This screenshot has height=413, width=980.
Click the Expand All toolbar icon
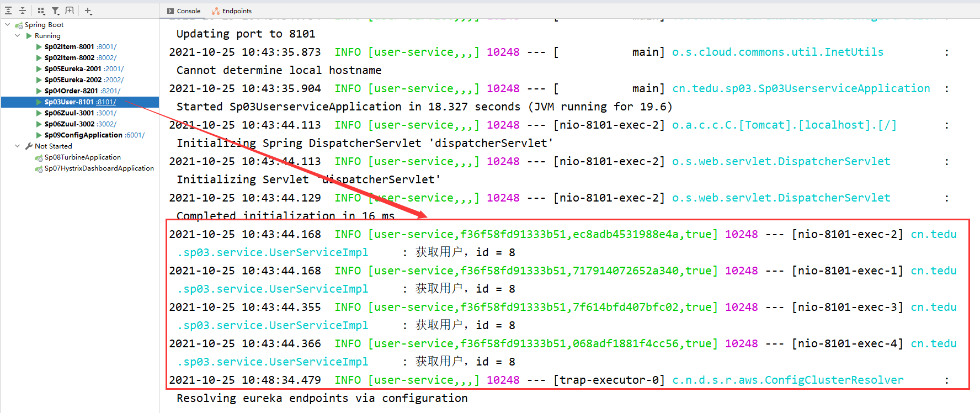[8, 10]
